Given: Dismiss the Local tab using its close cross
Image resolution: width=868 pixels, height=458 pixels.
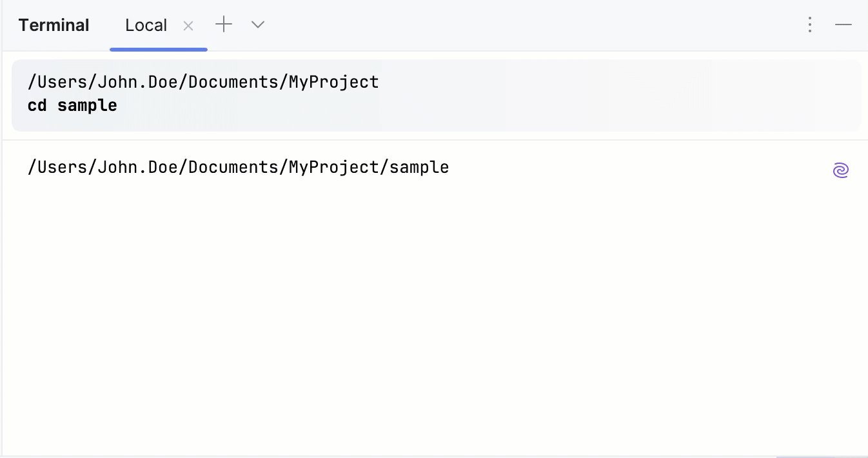Looking at the screenshot, I should pyautogui.click(x=188, y=26).
